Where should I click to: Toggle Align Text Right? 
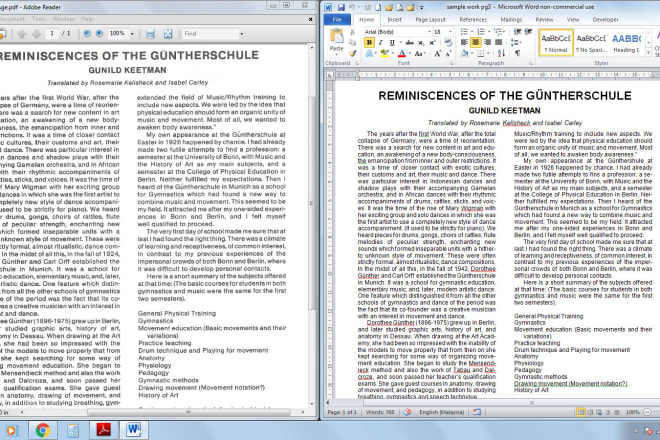pos(487,42)
